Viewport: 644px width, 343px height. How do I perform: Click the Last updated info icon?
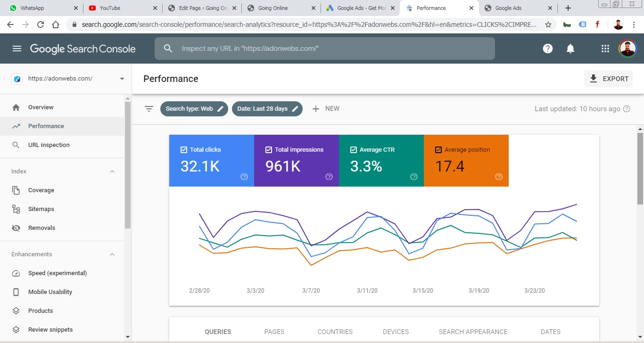pos(627,109)
